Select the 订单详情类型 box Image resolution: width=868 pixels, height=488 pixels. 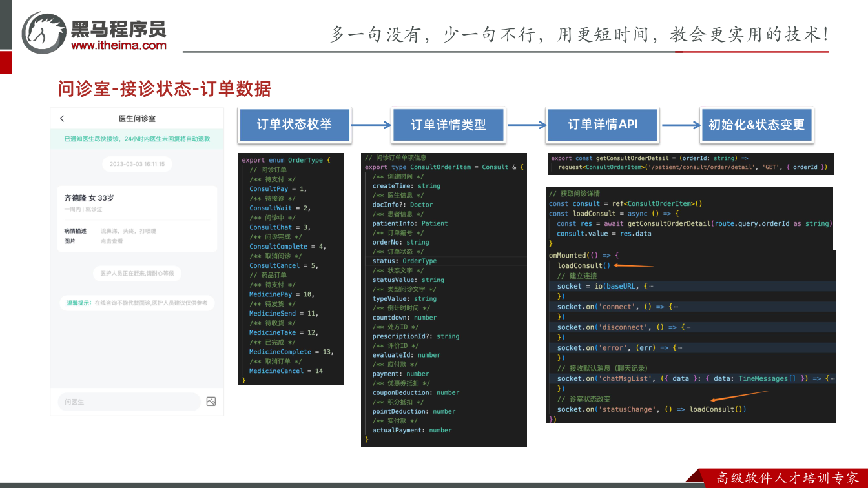tap(448, 125)
